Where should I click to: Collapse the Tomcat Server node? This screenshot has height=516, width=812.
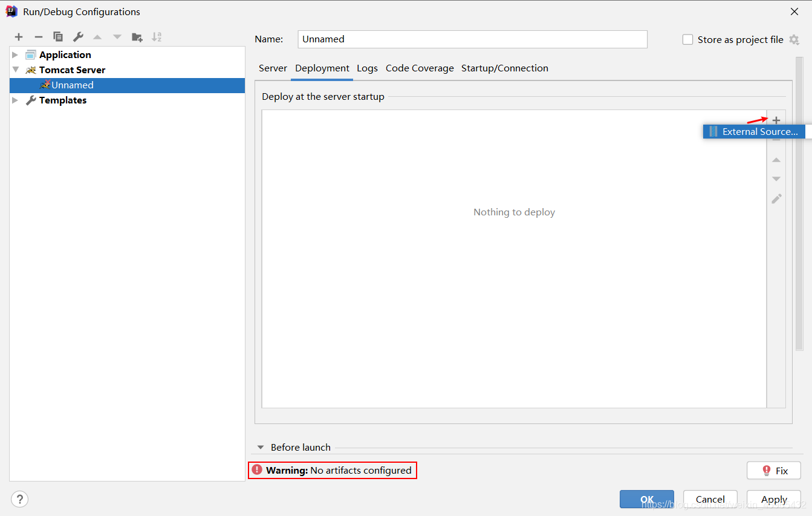pyautogui.click(x=15, y=70)
